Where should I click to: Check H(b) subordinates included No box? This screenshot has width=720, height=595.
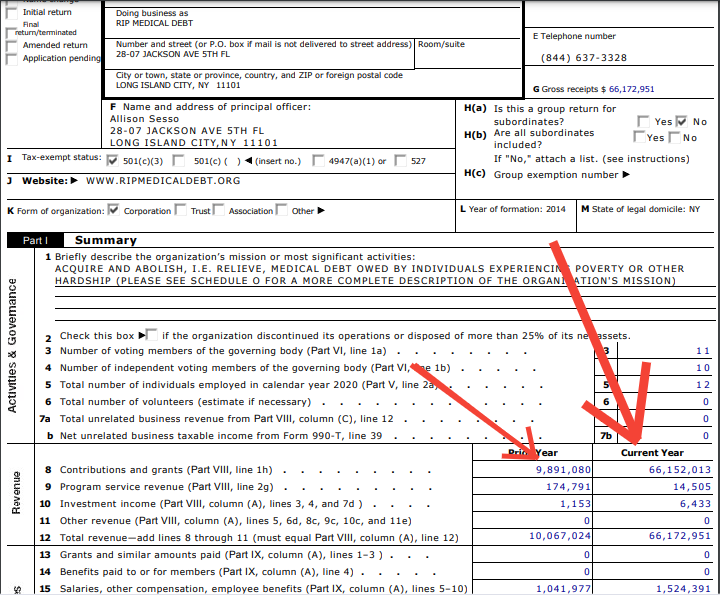coord(675,137)
